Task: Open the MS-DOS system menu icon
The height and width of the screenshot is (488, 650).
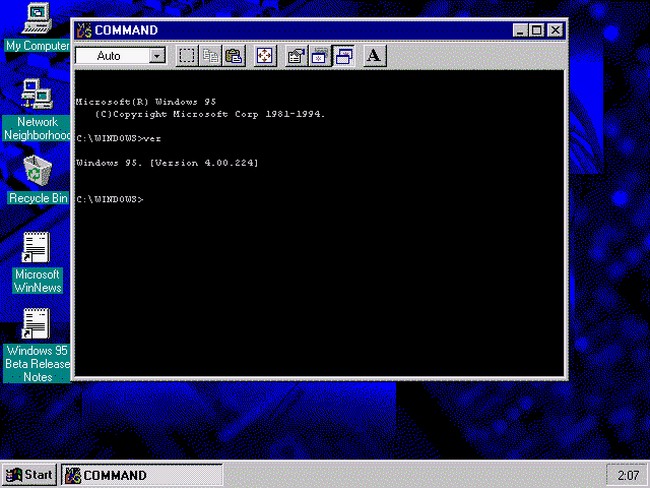Action: click(83, 30)
